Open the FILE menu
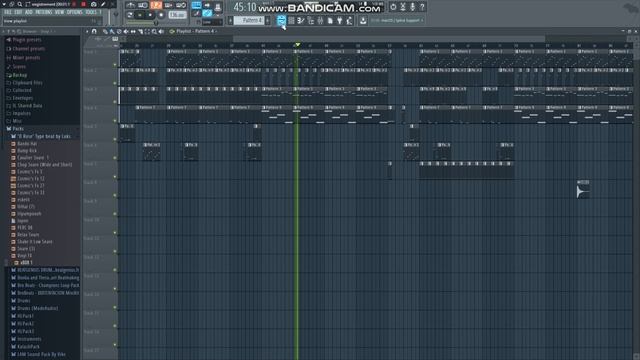 7,13
